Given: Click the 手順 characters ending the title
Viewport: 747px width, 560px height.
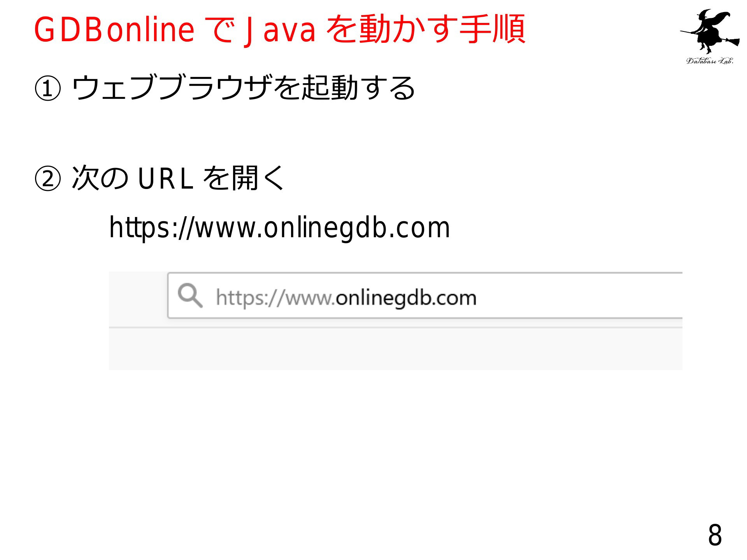Looking at the screenshot, I should pyautogui.click(x=493, y=29).
